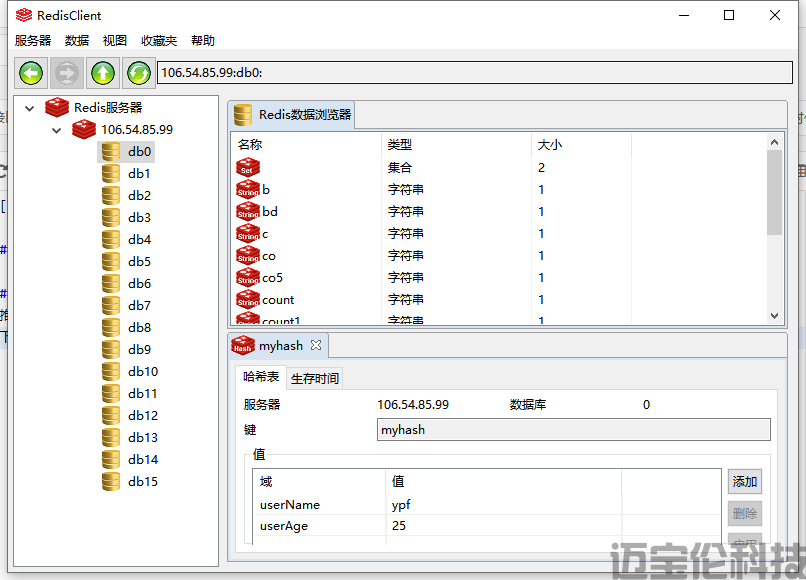The image size is (806, 580).
Task: Select the Redis数据浏览器 tab
Action: click(x=291, y=115)
